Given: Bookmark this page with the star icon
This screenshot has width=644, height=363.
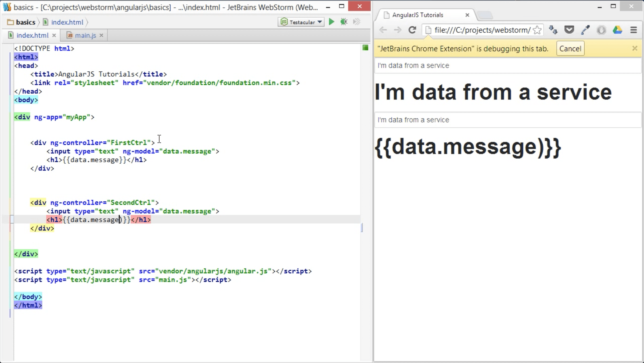Looking at the screenshot, I should click(x=537, y=30).
